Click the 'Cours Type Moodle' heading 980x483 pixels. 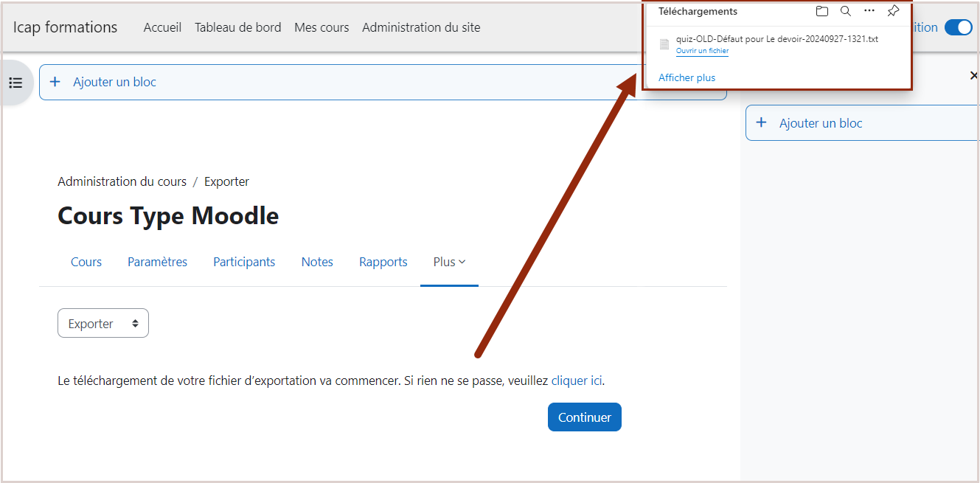tap(168, 216)
